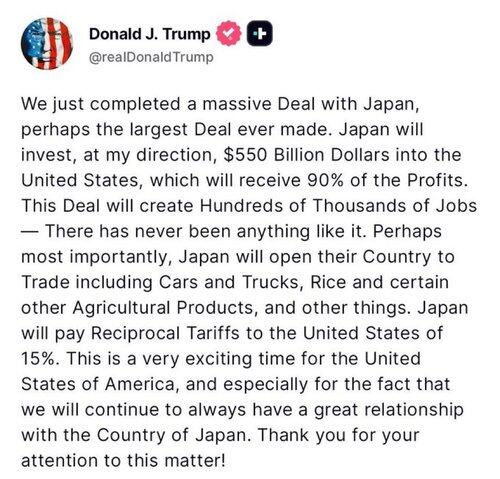Click the em dash before "There has never"
The width and height of the screenshot is (500, 479).
tap(30, 231)
